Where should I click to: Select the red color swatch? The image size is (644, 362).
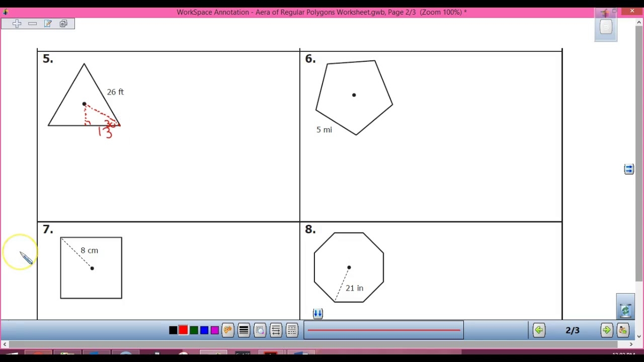coord(183,330)
